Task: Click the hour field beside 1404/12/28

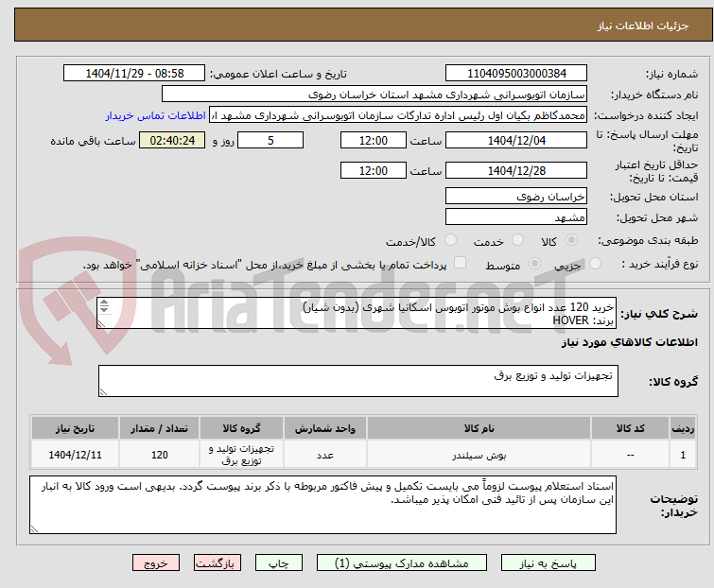Action: coord(373,171)
